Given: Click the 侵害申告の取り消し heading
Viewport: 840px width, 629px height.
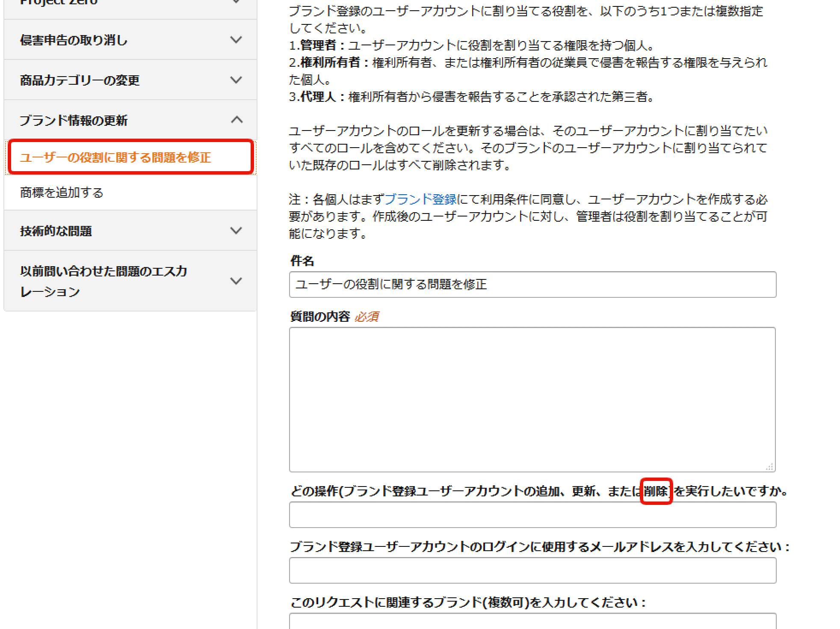Looking at the screenshot, I should 74,40.
